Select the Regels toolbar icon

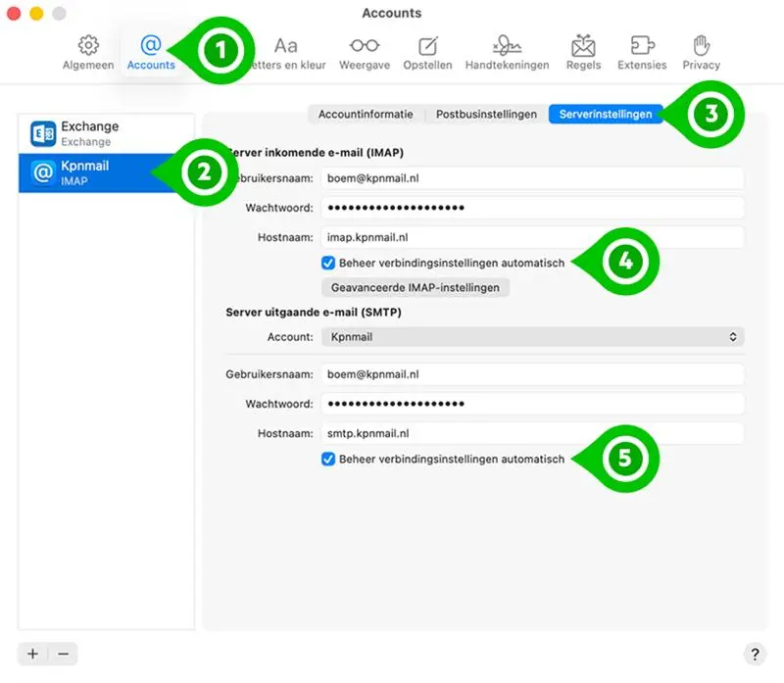(x=583, y=51)
